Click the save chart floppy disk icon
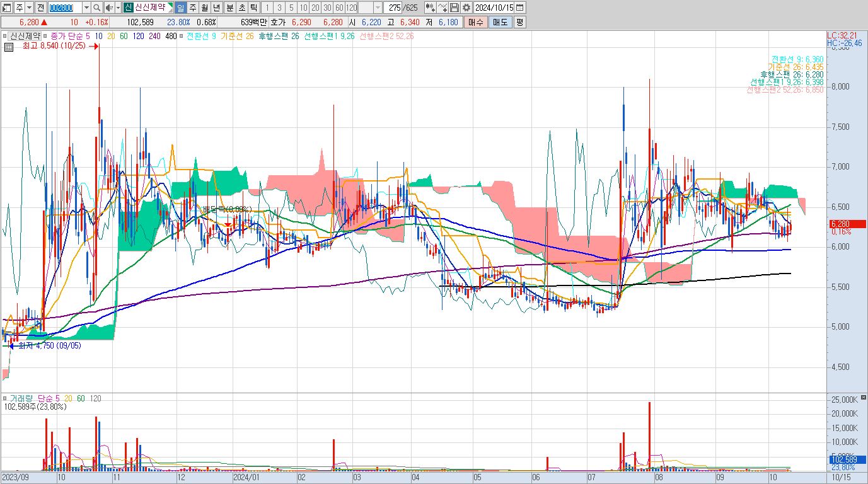 (x=454, y=8)
